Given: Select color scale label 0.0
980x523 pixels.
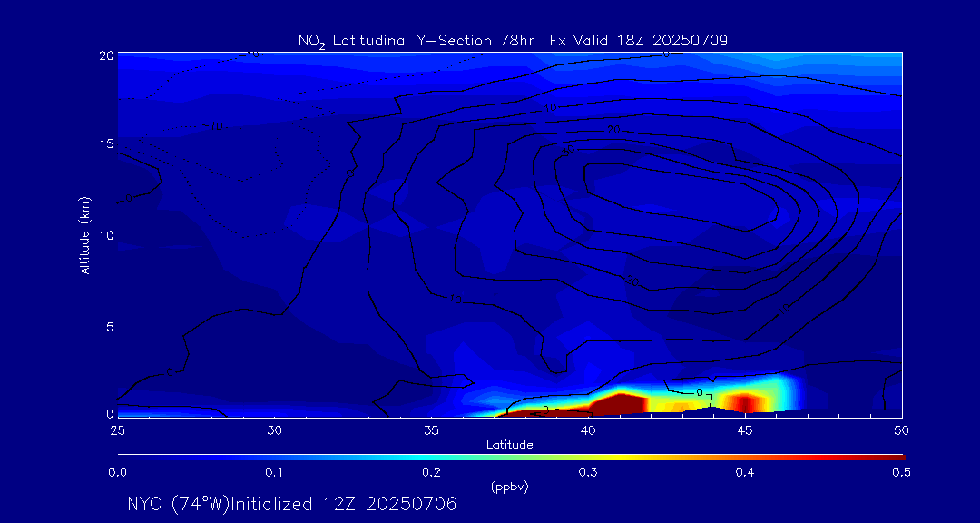Looking at the screenshot, I should pos(117,472).
